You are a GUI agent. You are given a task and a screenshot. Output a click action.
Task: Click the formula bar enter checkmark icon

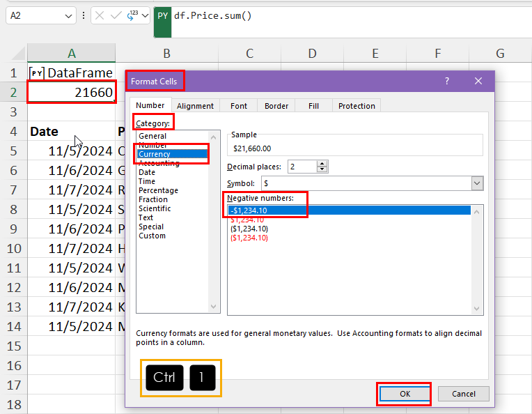116,15
